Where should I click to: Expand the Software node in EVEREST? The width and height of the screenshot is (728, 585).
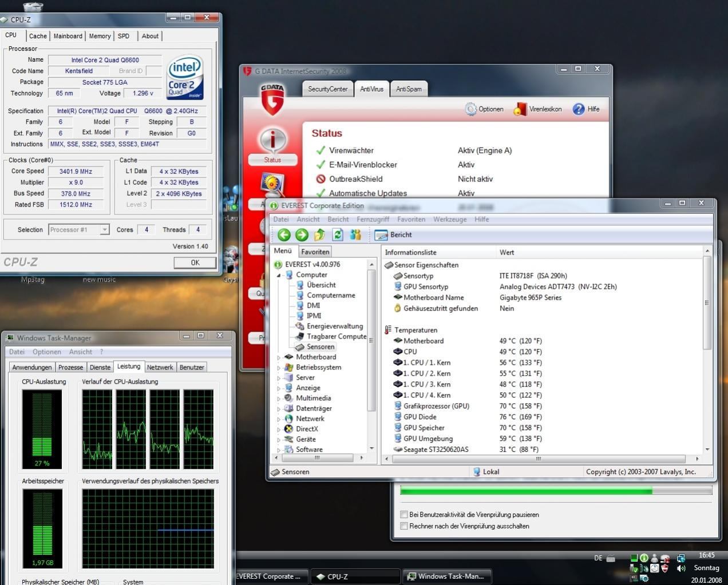click(x=279, y=450)
